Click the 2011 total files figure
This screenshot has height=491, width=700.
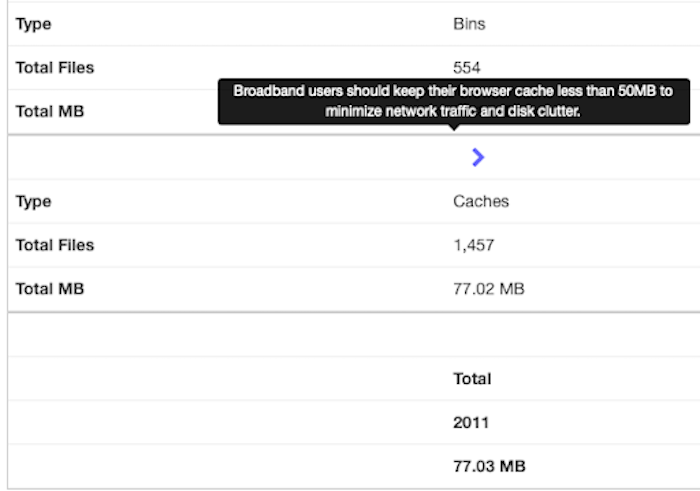pos(471,422)
